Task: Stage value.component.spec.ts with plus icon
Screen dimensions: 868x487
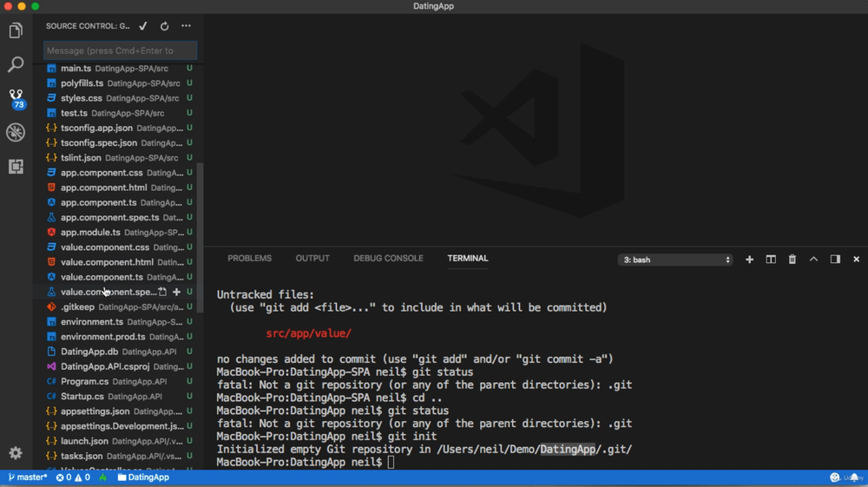Action: pos(176,292)
